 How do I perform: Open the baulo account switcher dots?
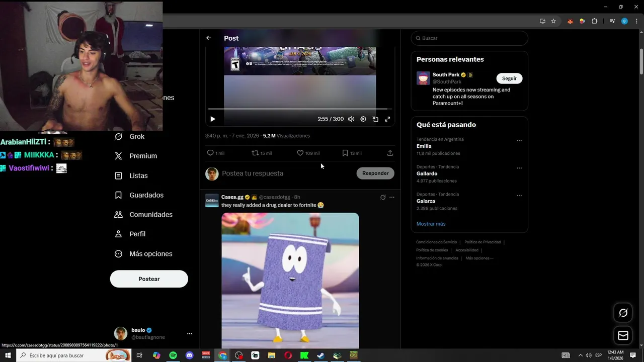190,333
